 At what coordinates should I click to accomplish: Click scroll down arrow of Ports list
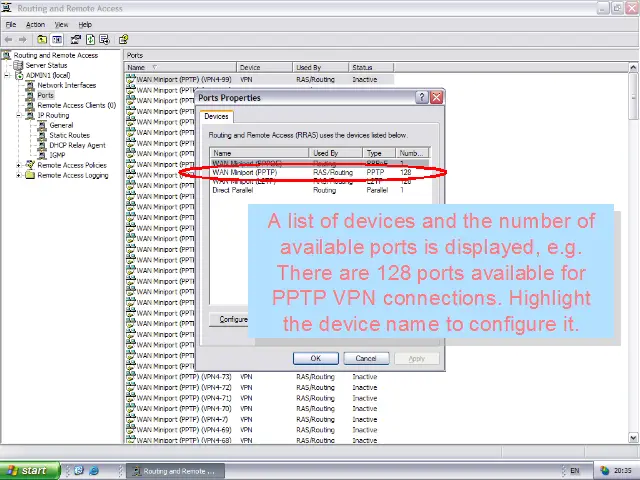click(633, 438)
